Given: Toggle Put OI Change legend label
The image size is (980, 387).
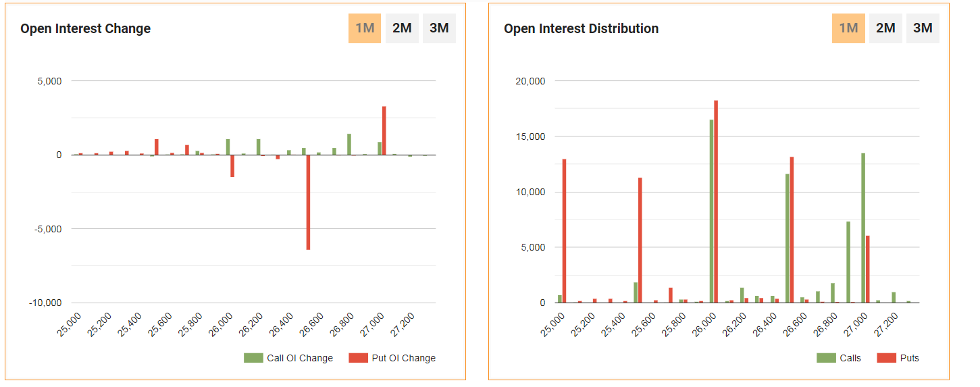Looking at the screenshot, I should point(403,358).
